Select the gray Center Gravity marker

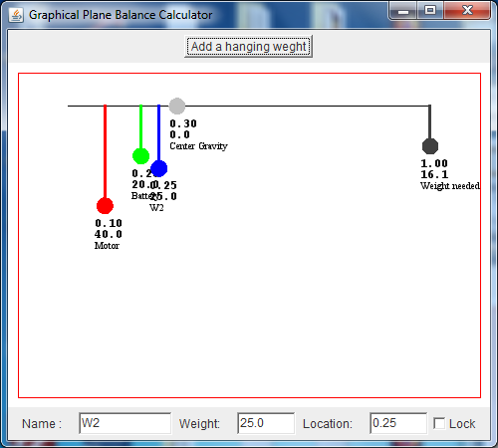177,107
